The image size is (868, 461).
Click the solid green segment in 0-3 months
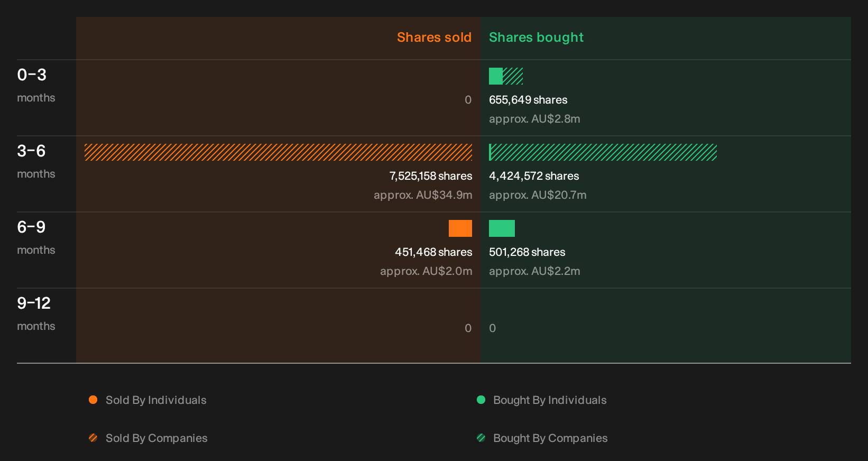(x=496, y=76)
